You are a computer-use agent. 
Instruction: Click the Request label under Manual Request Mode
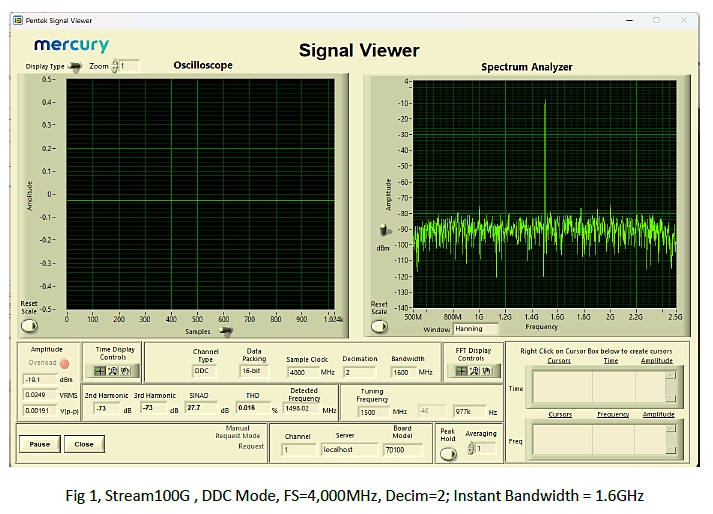(x=251, y=446)
